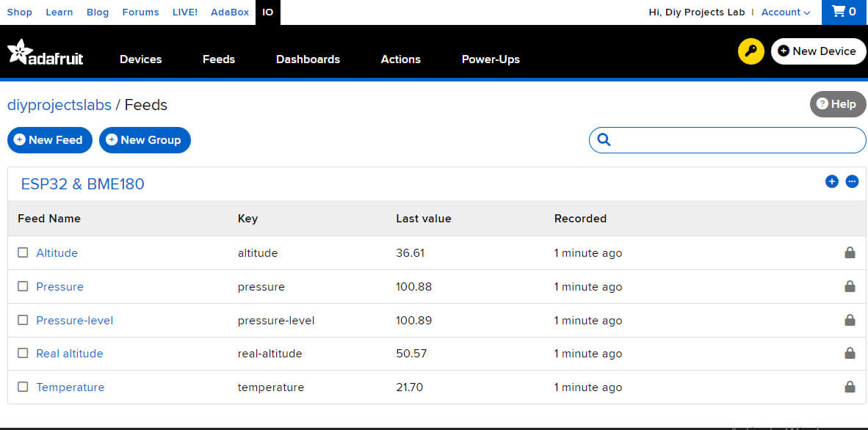Open the Power-Ups menu
868x430 pixels.
point(491,59)
